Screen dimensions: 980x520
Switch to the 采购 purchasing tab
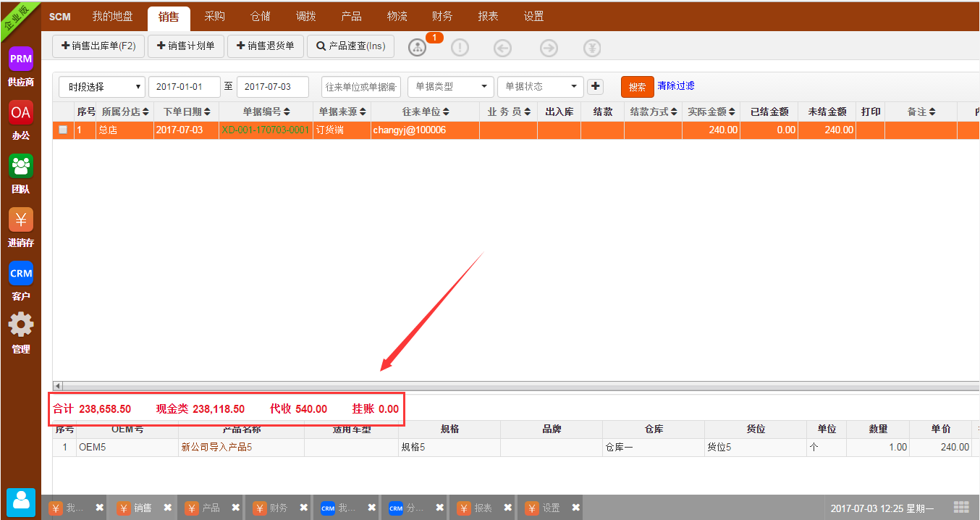pos(214,16)
